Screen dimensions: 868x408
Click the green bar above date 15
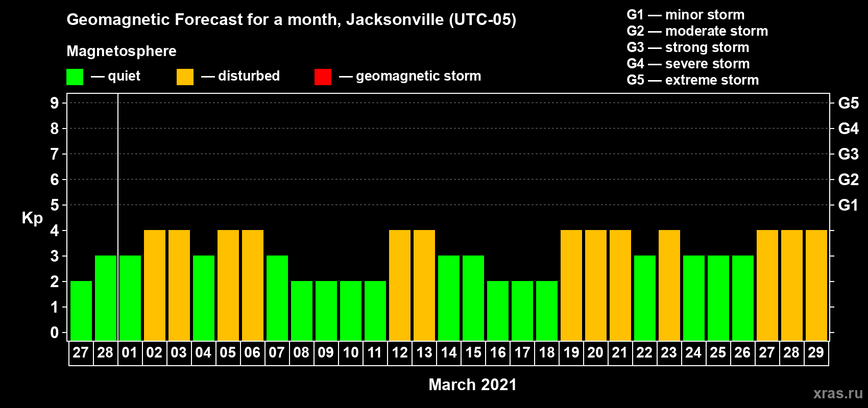[x=473, y=298]
